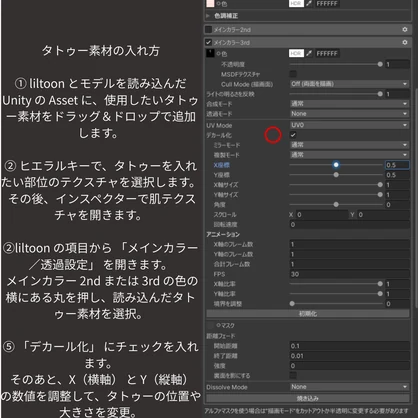Click the 終了距離 input field 0.01
Screen dimensions: 418x418
[x=349, y=356]
